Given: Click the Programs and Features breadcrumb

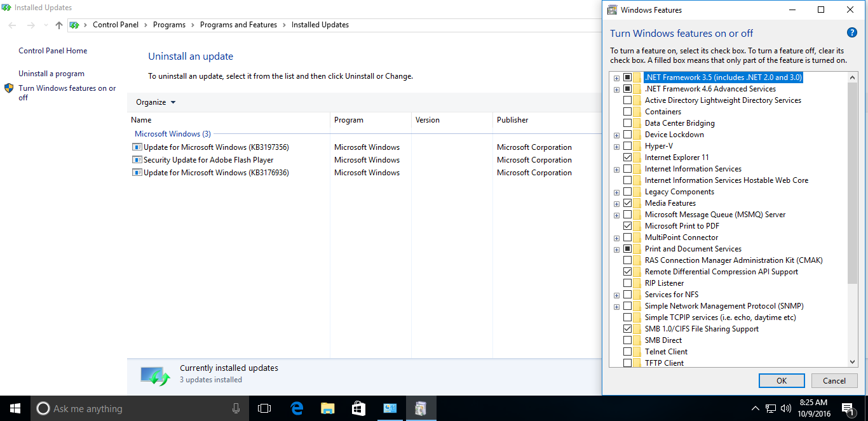Looking at the screenshot, I should tap(238, 25).
